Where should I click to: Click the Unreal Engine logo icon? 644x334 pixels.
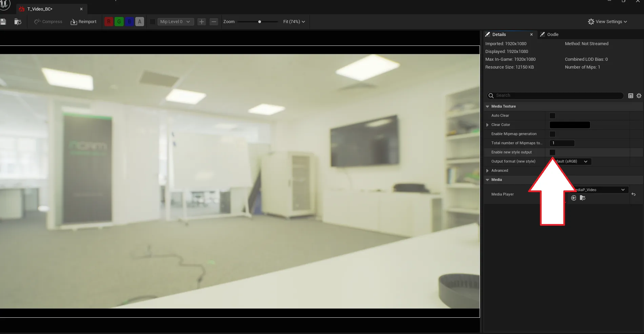coord(4,4)
